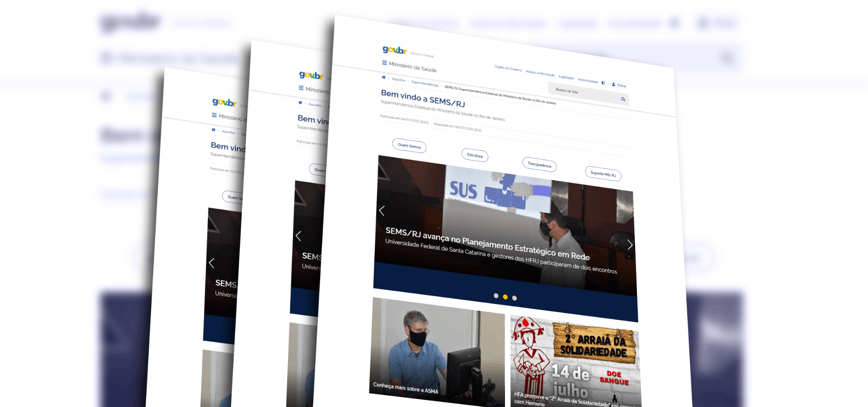
Task: Open the Superintendências breadcrumb
Action: pos(425,84)
